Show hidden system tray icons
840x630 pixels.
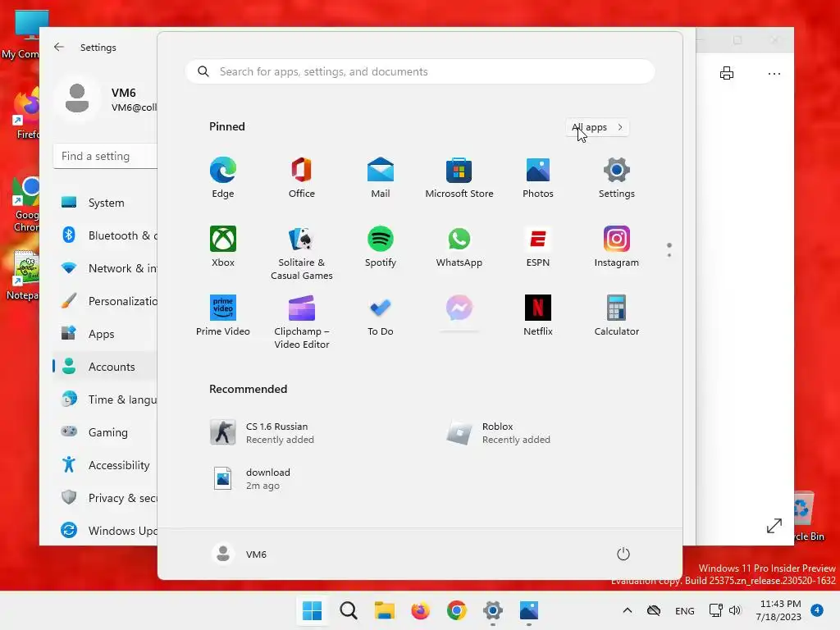(628, 610)
